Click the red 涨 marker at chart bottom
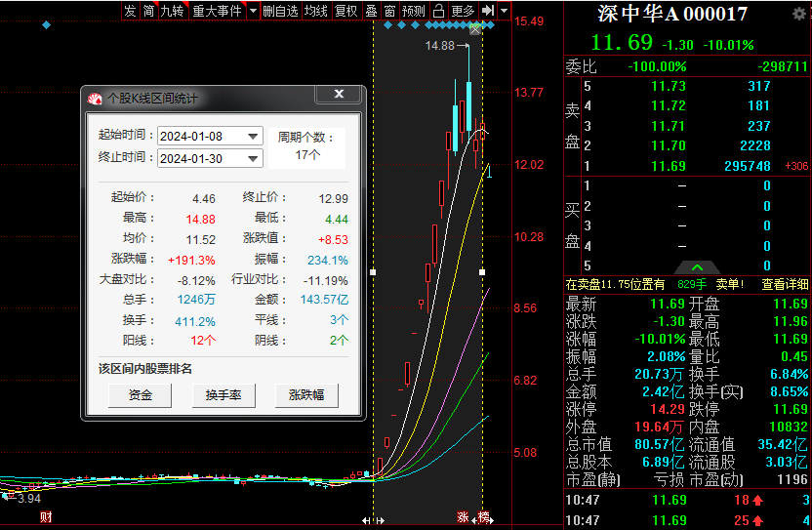Screen dimensions: 812x530 (x=463, y=517)
